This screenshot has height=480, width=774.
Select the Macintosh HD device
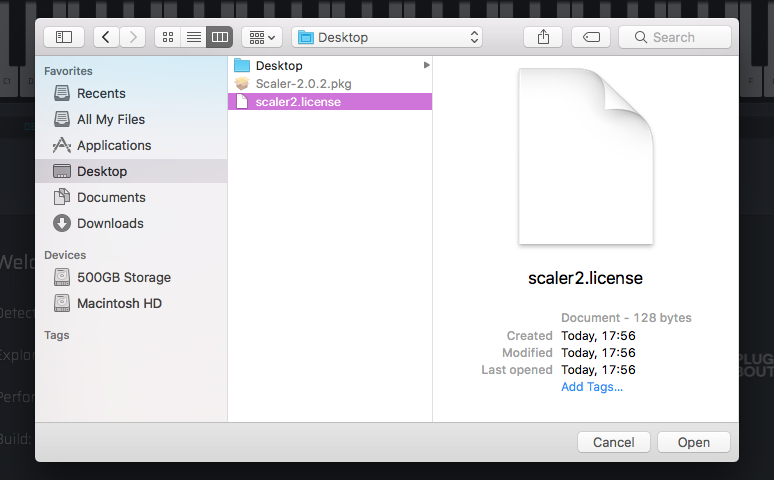[x=131, y=303]
